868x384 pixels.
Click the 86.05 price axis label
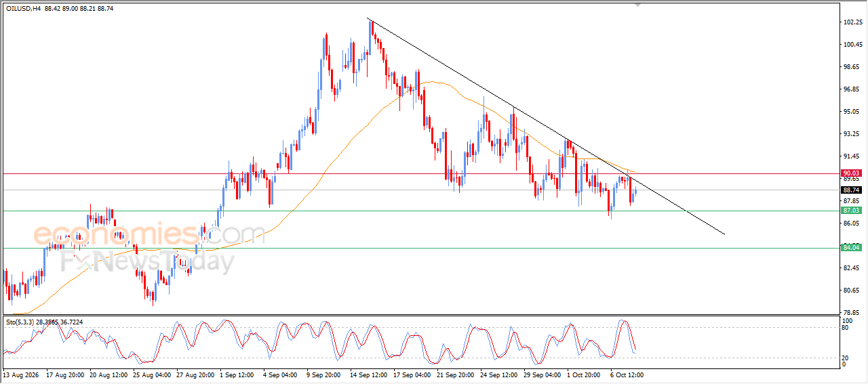[852, 223]
